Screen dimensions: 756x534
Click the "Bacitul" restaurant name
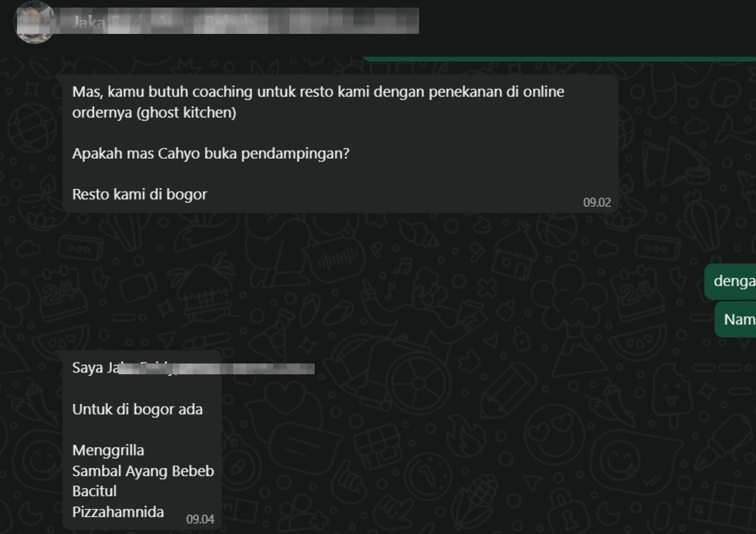pyautogui.click(x=94, y=492)
